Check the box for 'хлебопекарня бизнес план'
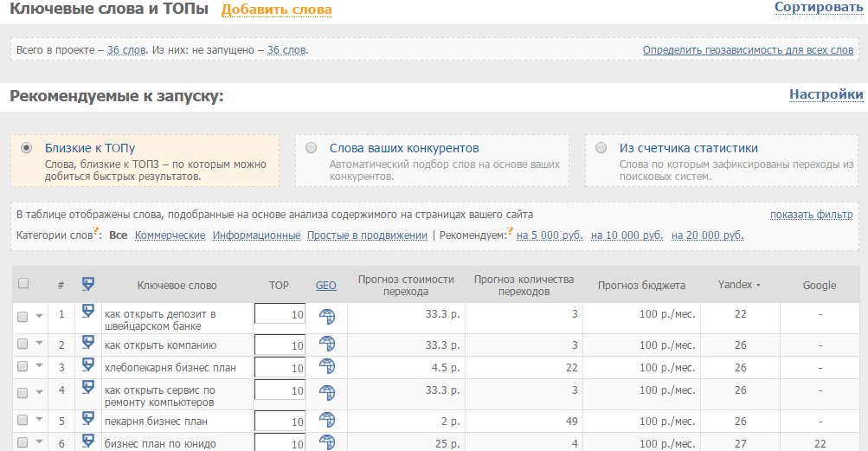Image resolution: width=868 pixels, height=451 pixels. [23, 367]
